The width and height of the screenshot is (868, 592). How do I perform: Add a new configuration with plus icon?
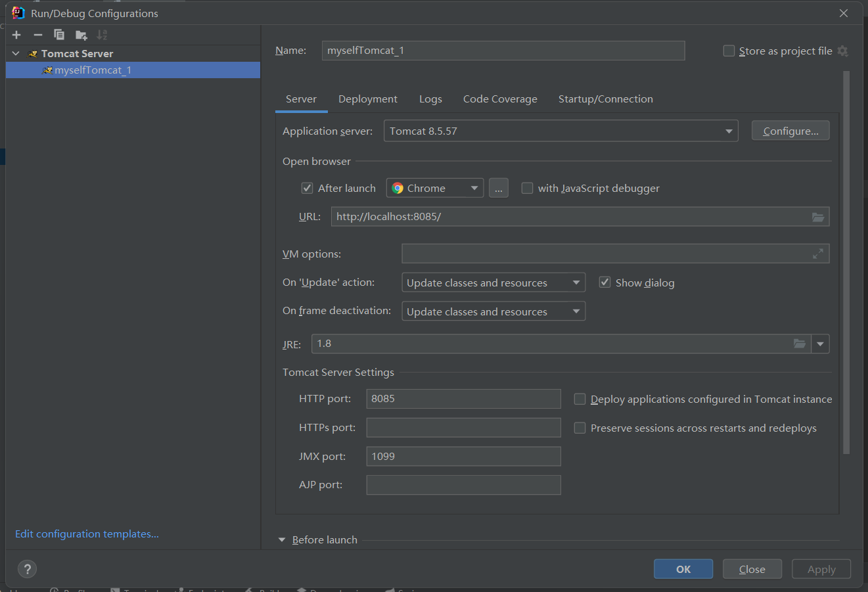[16, 35]
